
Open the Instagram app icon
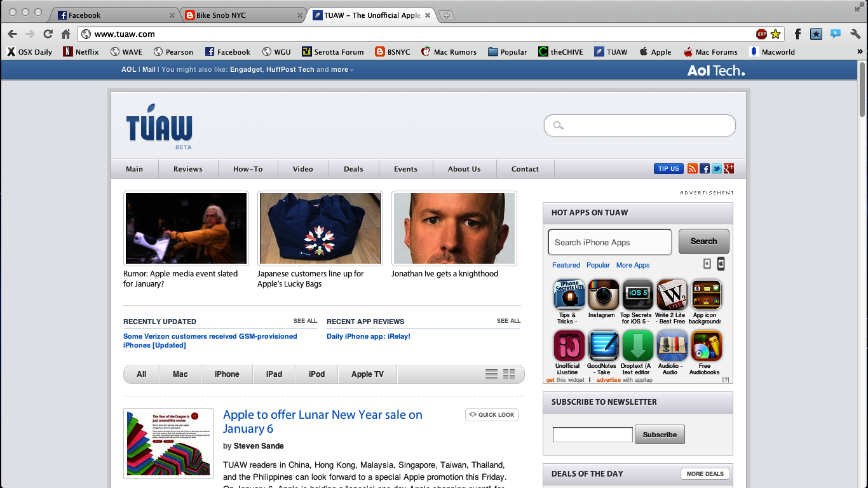[603, 294]
